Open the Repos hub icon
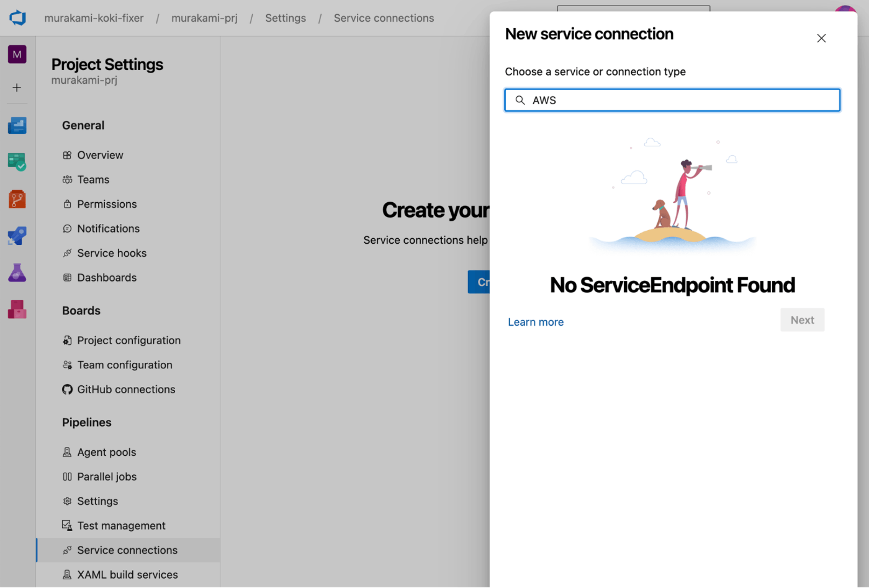Viewport: 869px width, 588px height. [x=17, y=199]
